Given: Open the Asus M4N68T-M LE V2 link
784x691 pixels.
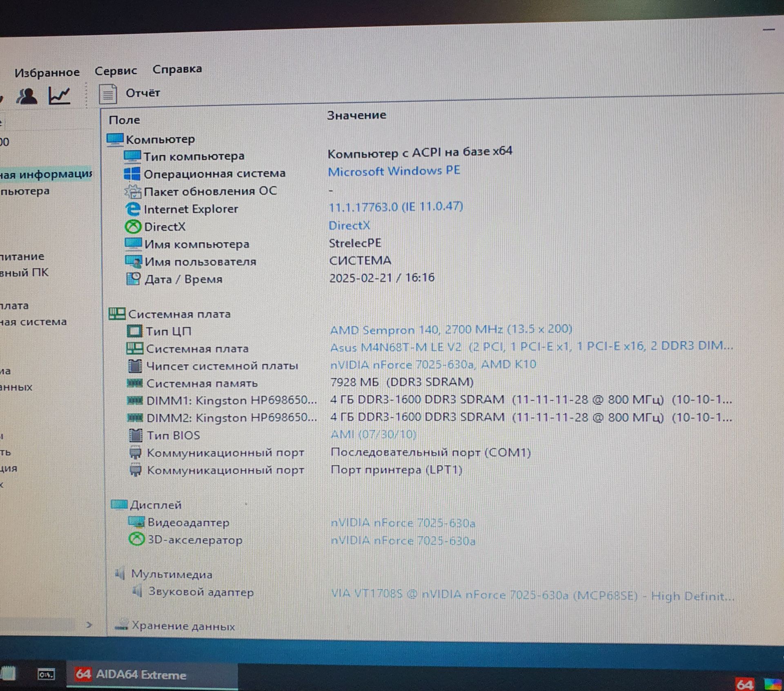Looking at the screenshot, I should click(531, 346).
